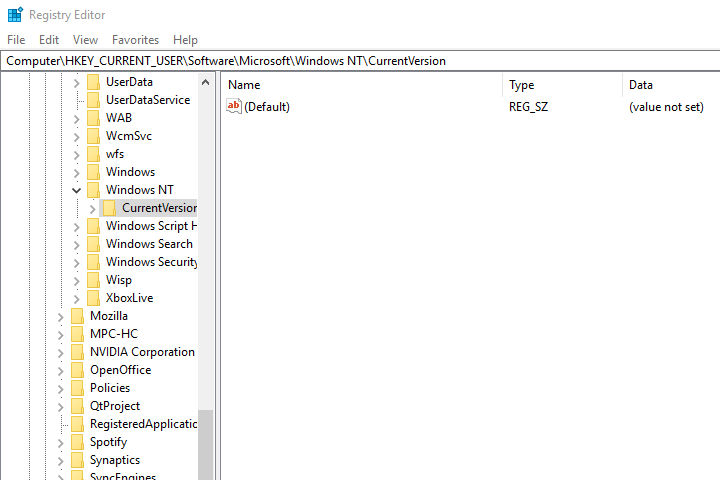
Task: Select the OpenOffice key in tree
Action: tap(121, 370)
